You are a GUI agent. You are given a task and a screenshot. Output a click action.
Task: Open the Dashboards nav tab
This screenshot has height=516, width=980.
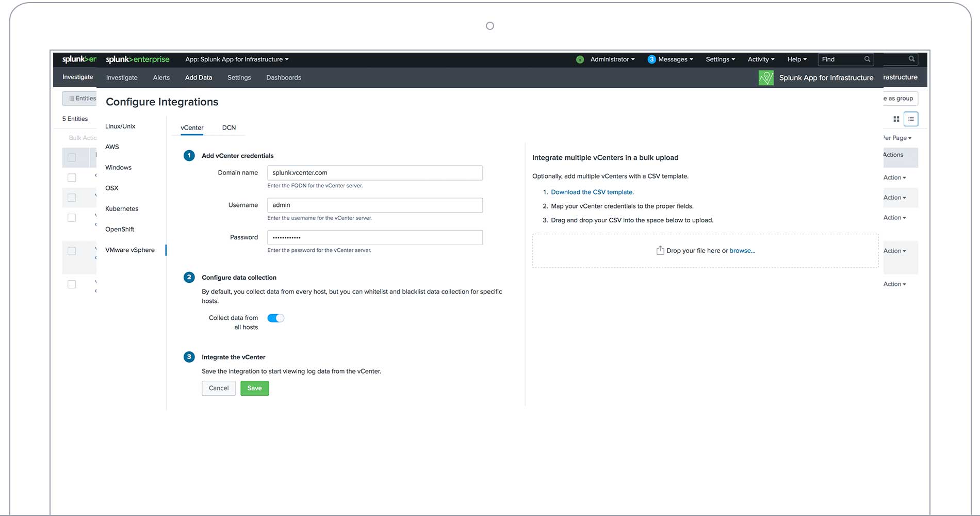[284, 77]
